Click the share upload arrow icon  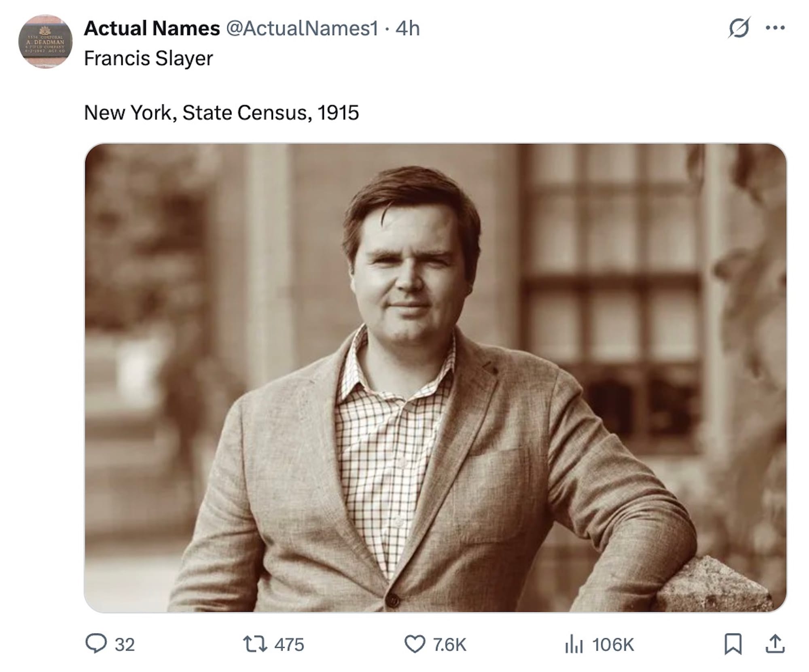point(775,644)
